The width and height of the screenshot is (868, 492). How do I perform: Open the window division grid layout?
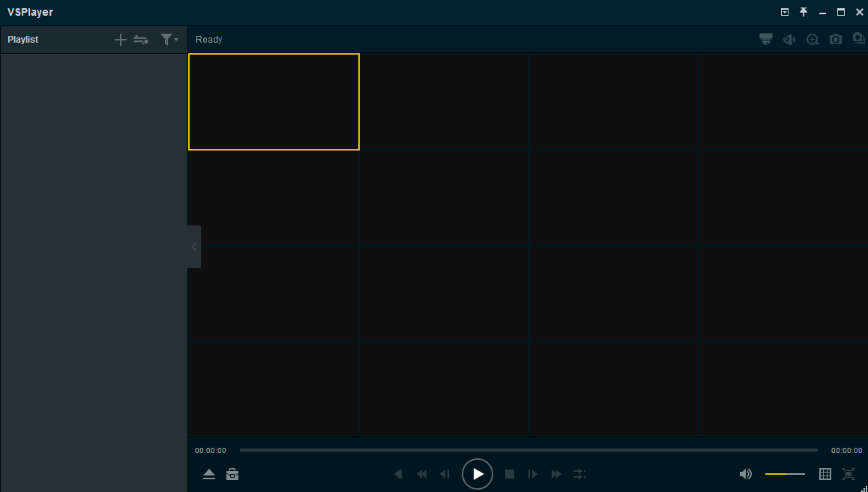point(825,474)
